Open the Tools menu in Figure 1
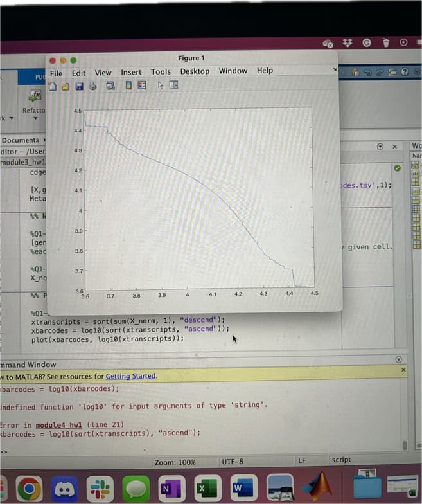This screenshot has width=422, height=504. (x=161, y=71)
